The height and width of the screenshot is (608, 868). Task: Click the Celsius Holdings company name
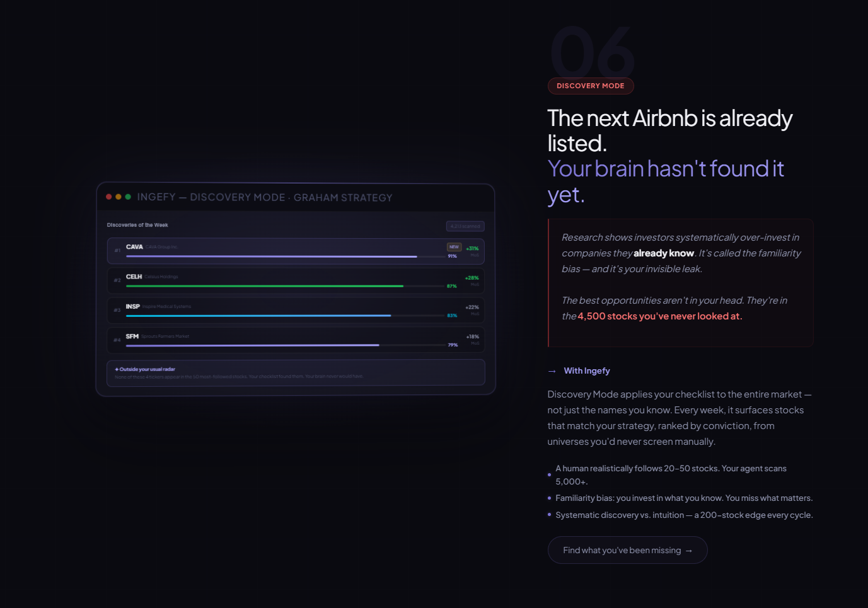161,277
